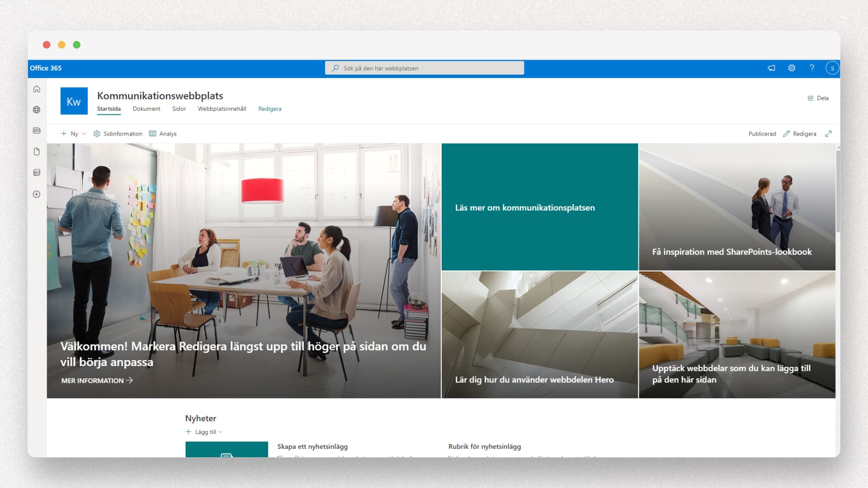Open the news feed icon in the sidebar
Screen dimensions: 868x488
(x=36, y=130)
